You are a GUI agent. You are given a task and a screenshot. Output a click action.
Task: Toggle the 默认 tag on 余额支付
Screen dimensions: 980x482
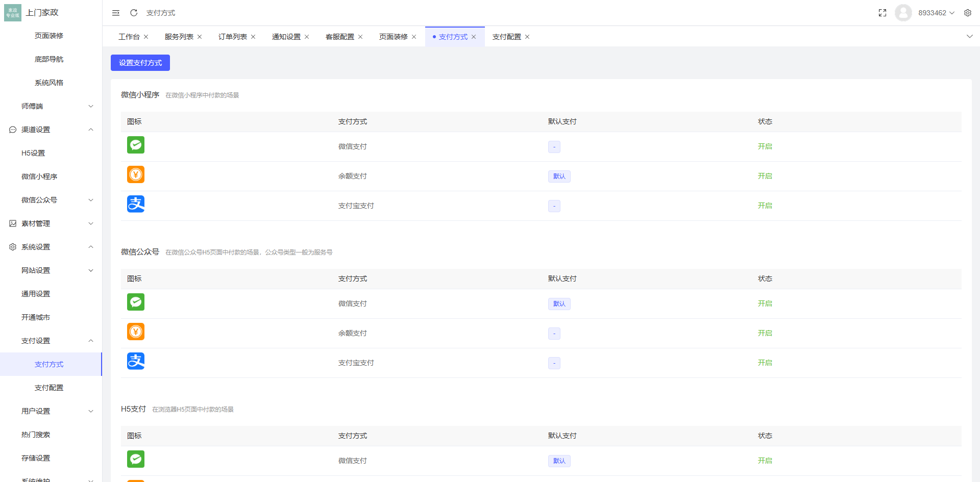coord(559,176)
